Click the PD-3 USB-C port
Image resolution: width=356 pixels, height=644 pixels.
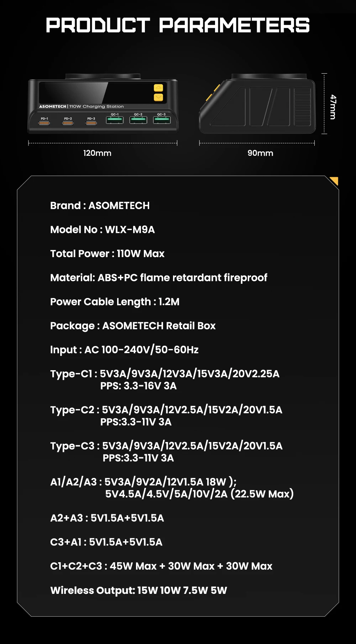pyautogui.click(x=91, y=123)
